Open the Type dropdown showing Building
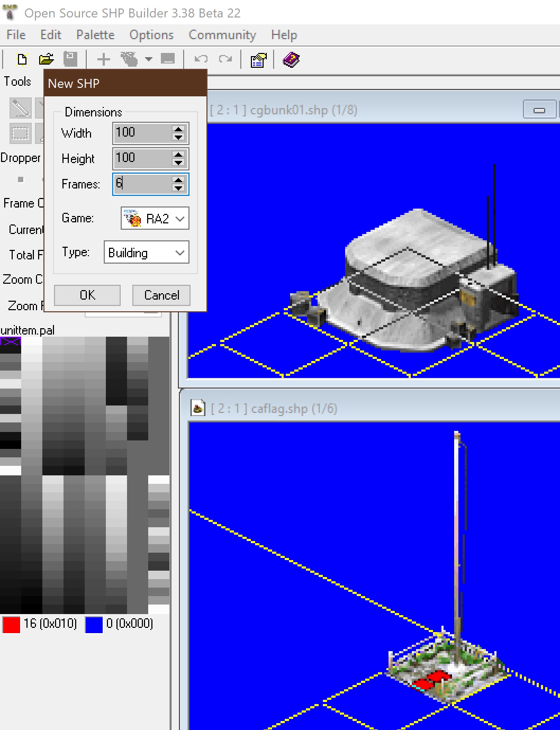The width and height of the screenshot is (560, 730). 146,253
